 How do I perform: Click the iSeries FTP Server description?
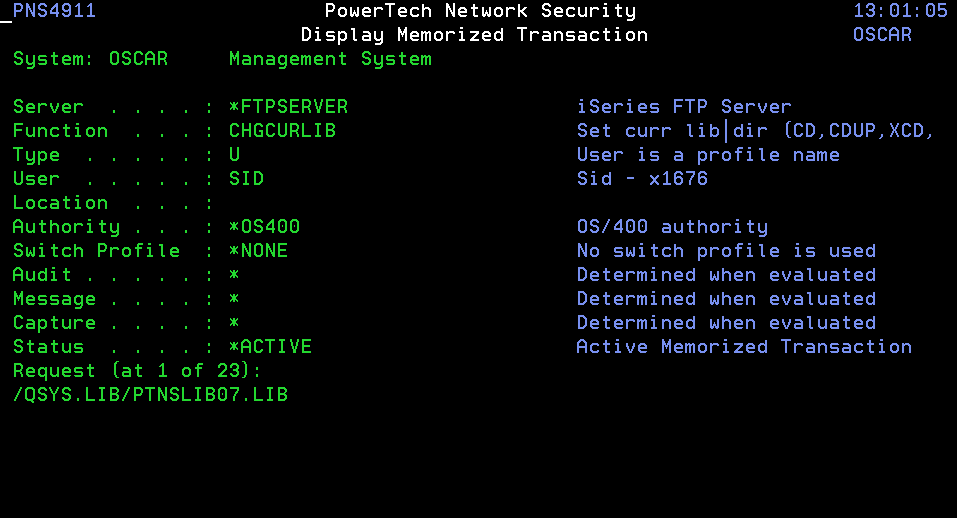(x=684, y=107)
